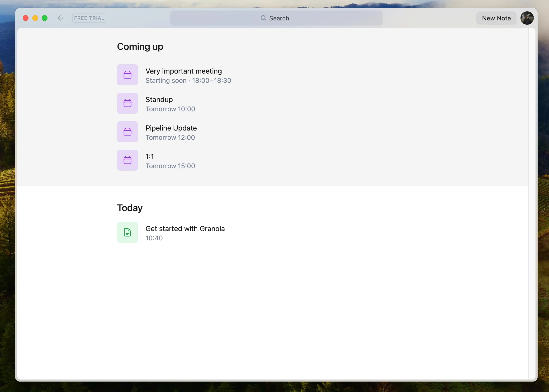Select the Pipeline Update meeting title
Screen dimensions: 549x392
171,128
